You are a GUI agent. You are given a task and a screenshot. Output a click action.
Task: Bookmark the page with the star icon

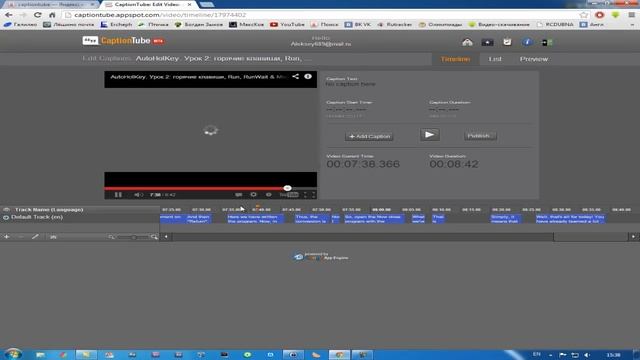584,15
